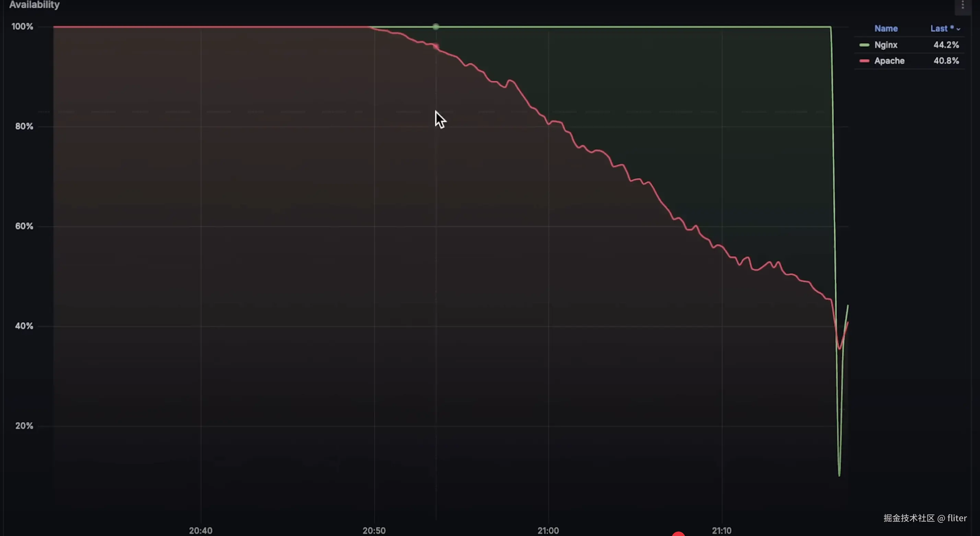
Task: Click the highlighted green Nginx data point
Action: pyautogui.click(x=436, y=27)
